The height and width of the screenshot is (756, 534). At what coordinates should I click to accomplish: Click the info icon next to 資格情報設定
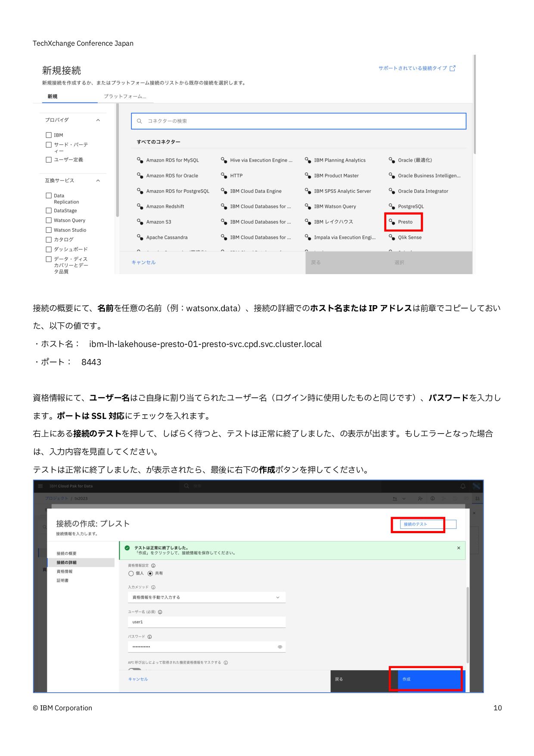pos(153,565)
